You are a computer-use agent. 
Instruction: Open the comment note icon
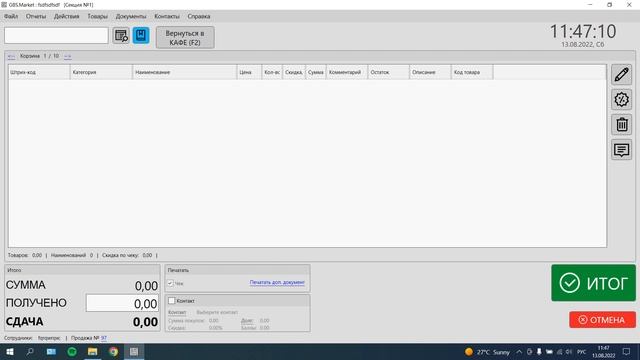tap(621, 150)
